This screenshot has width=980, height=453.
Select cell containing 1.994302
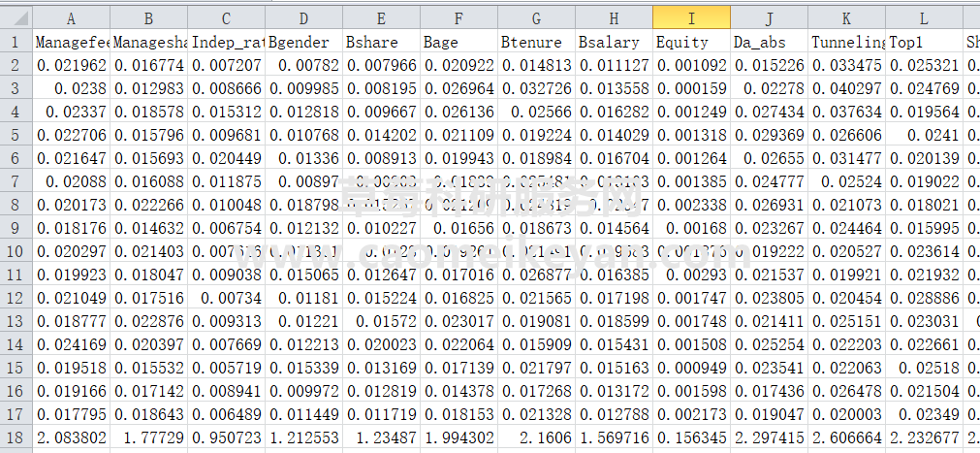pos(458,437)
